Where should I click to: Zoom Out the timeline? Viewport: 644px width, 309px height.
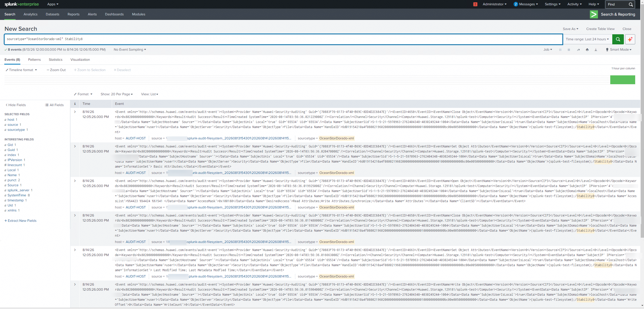click(56, 70)
